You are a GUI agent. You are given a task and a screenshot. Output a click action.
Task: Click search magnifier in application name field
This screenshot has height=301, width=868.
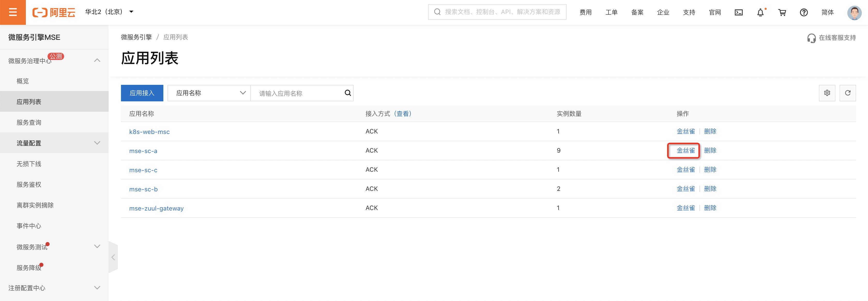(x=348, y=93)
